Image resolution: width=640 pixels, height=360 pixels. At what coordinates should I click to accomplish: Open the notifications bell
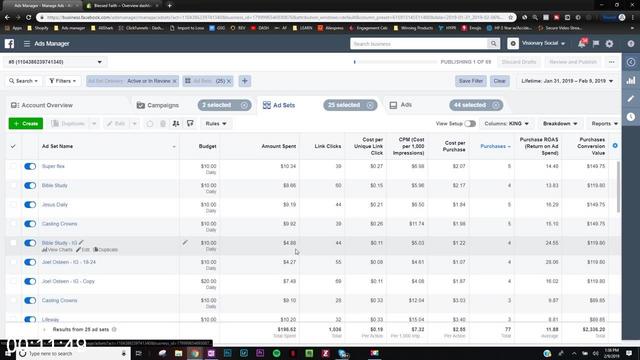(582, 44)
